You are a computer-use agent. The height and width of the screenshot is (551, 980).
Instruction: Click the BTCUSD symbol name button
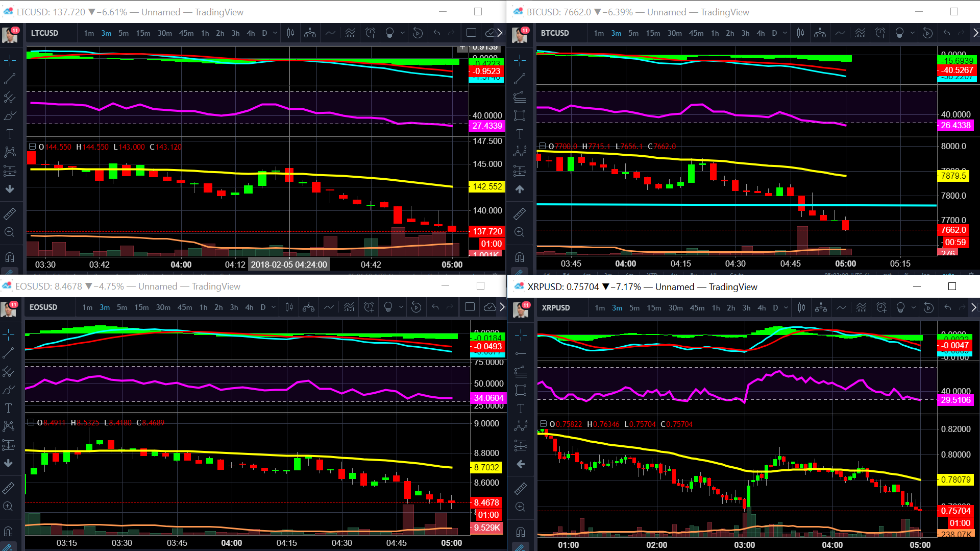click(555, 33)
